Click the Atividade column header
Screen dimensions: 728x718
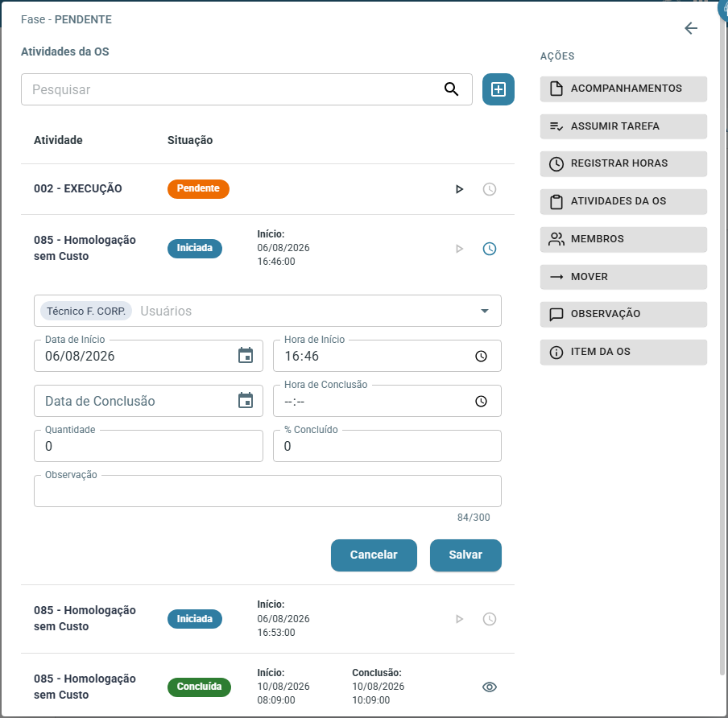click(x=58, y=140)
